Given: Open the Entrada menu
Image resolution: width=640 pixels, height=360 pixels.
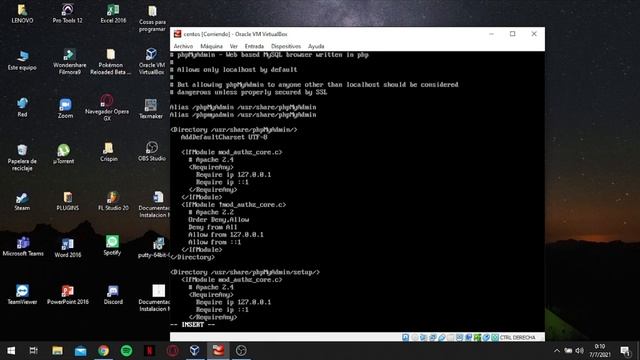Looking at the screenshot, I should [x=254, y=46].
